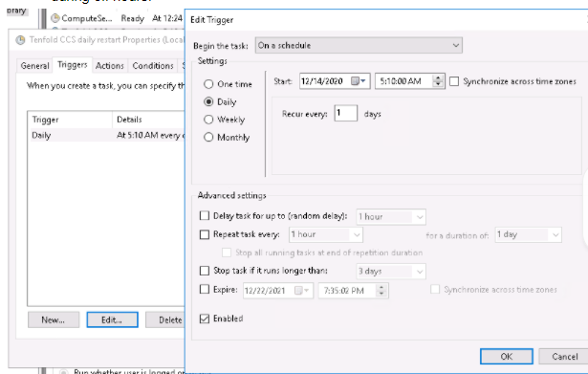Open the random delay 1 hour dropdown

click(x=391, y=216)
